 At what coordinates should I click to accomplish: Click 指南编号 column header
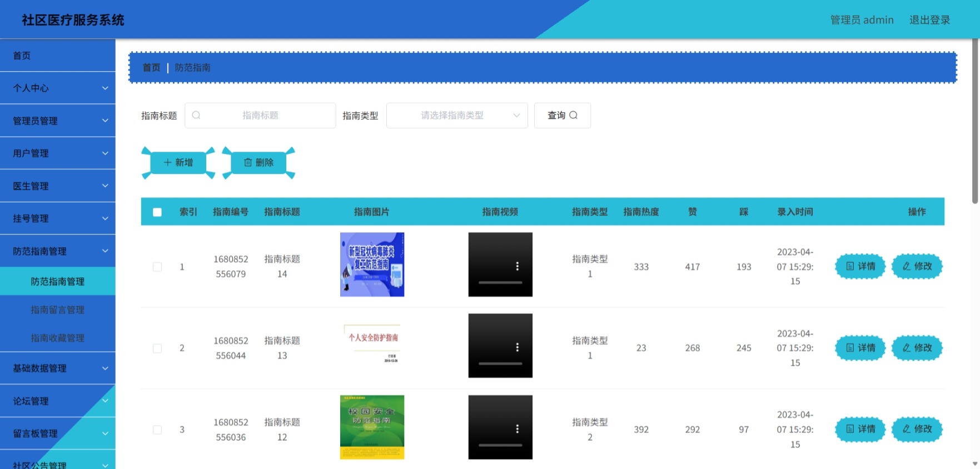click(231, 212)
